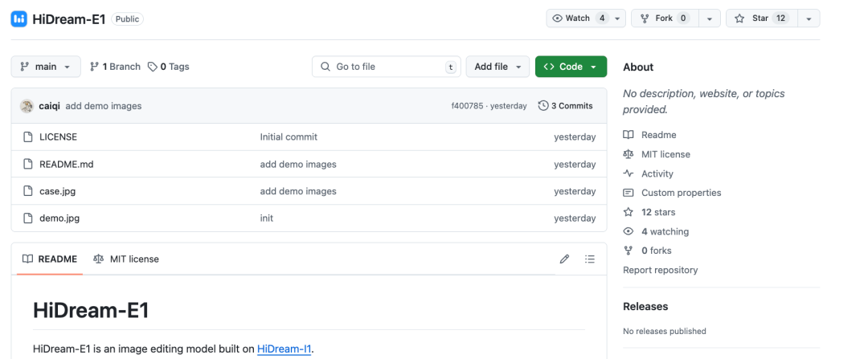Switch to the MIT license tab
Screen dimensions: 868x359
click(126, 259)
